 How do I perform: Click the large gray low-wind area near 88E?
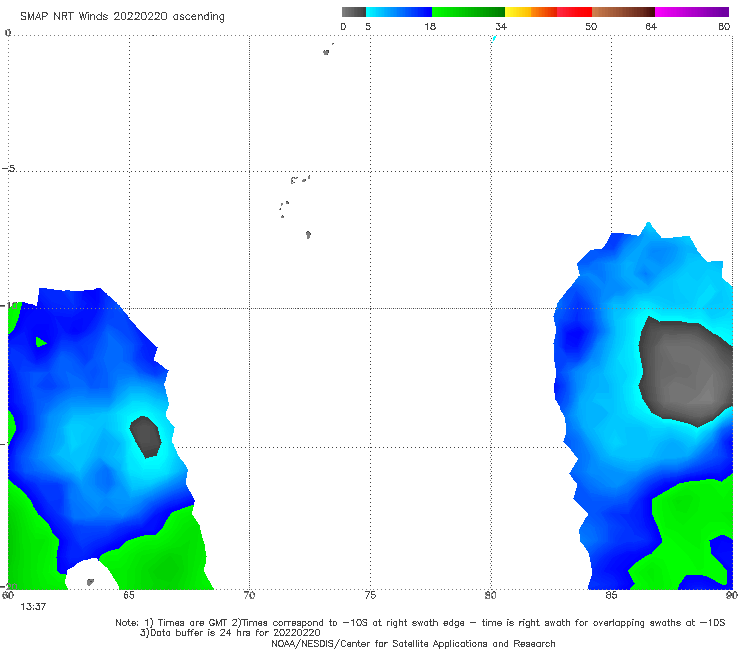[687, 371]
